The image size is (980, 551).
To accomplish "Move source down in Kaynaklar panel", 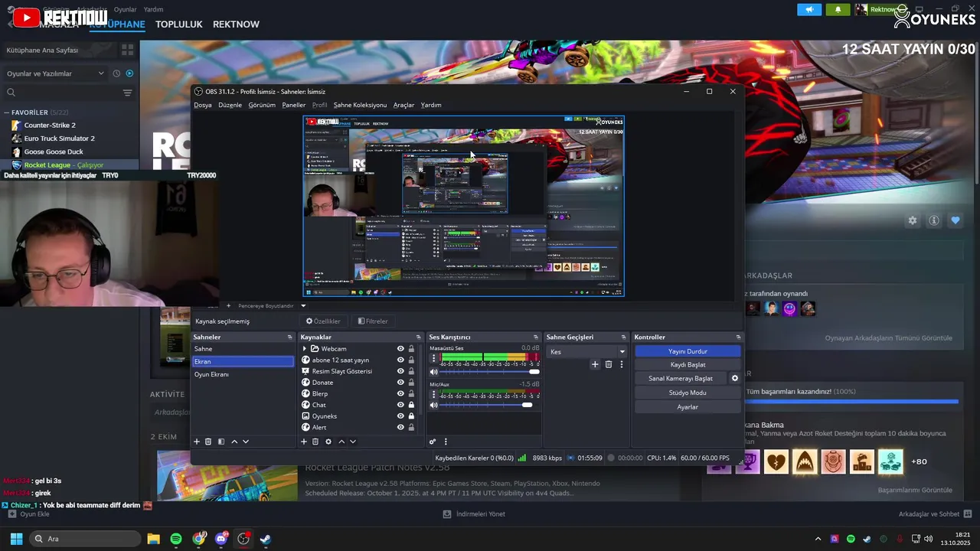I will tap(353, 442).
